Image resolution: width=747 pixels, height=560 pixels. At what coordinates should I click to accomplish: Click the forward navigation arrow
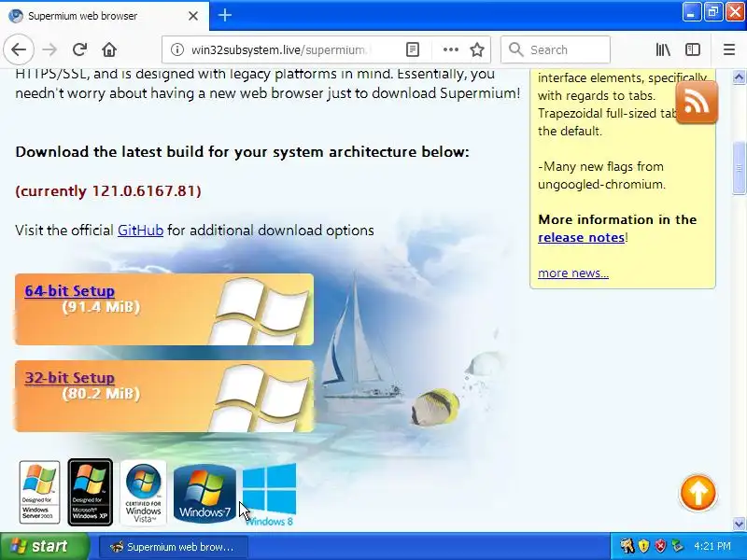point(49,49)
